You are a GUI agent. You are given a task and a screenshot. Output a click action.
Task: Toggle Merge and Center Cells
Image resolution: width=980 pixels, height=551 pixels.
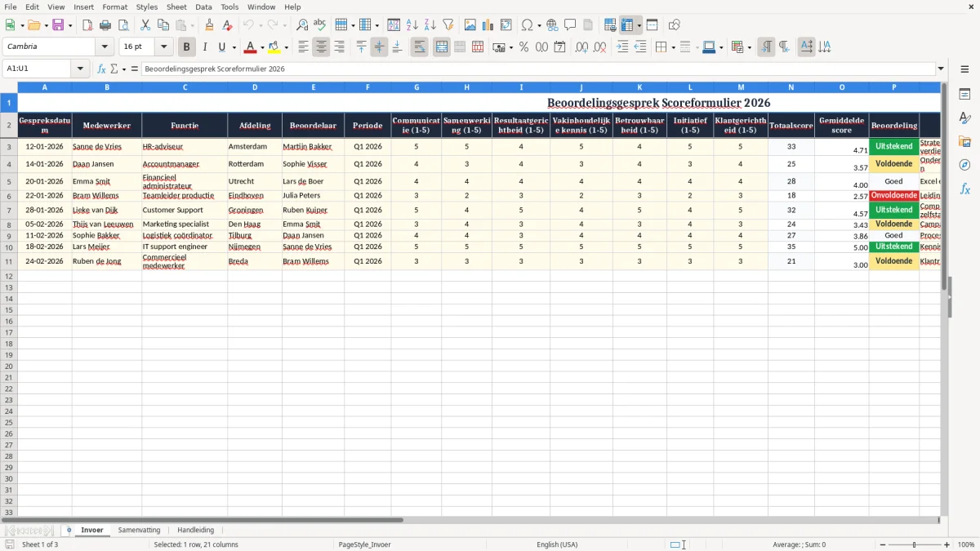pyautogui.click(x=442, y=47)
